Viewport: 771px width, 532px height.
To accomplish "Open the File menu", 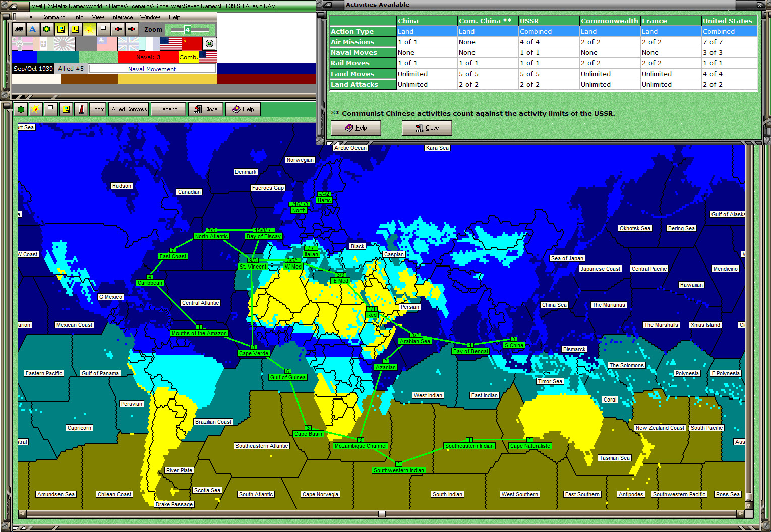I will coord(28,17).
